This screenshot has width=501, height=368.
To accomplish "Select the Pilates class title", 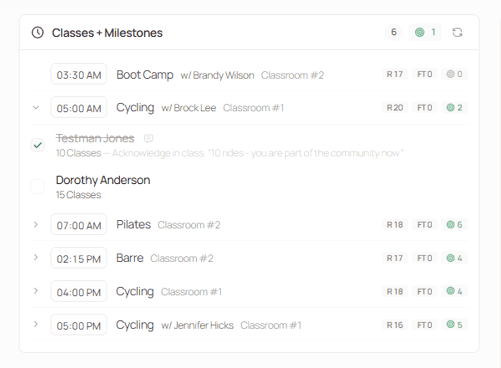I will (x=133, y=225).
